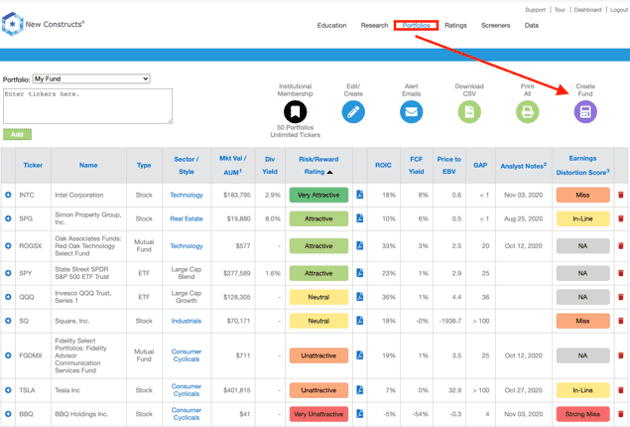The width and height of the screenshot is (630, 427).
Task: Open the Screeners menu
Action: click(x=495, y=25)
